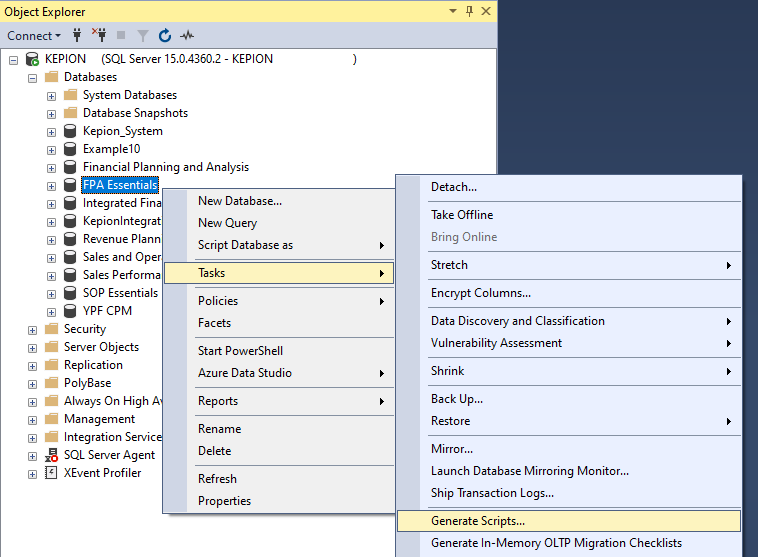
Task: Click Generate Scripts... menu item
Action: coord(569,521)
